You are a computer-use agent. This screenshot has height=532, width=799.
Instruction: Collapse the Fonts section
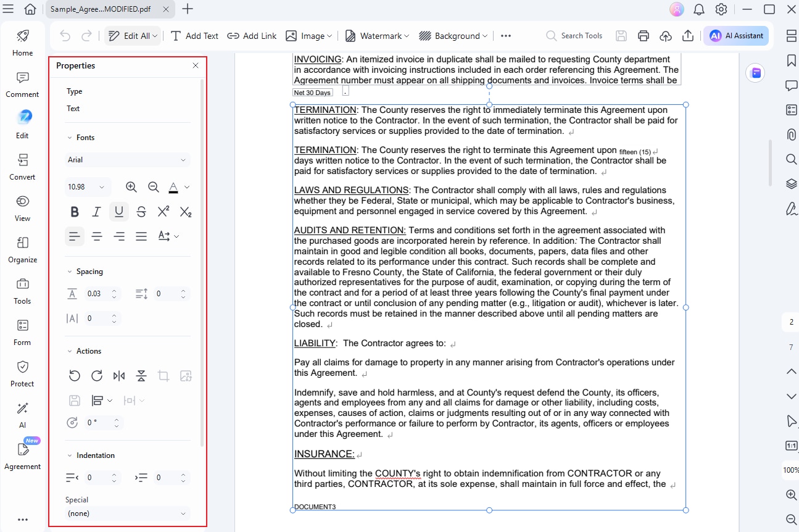click(x=69, y=138)
